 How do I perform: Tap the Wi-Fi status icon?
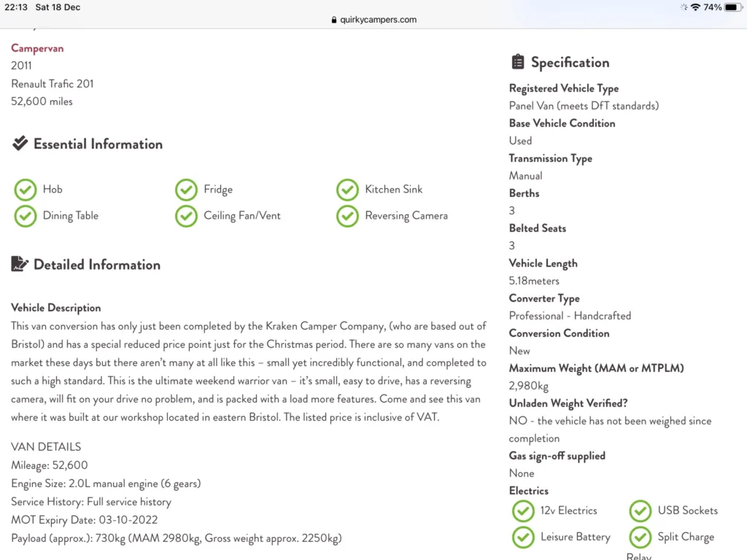point(695,7)
